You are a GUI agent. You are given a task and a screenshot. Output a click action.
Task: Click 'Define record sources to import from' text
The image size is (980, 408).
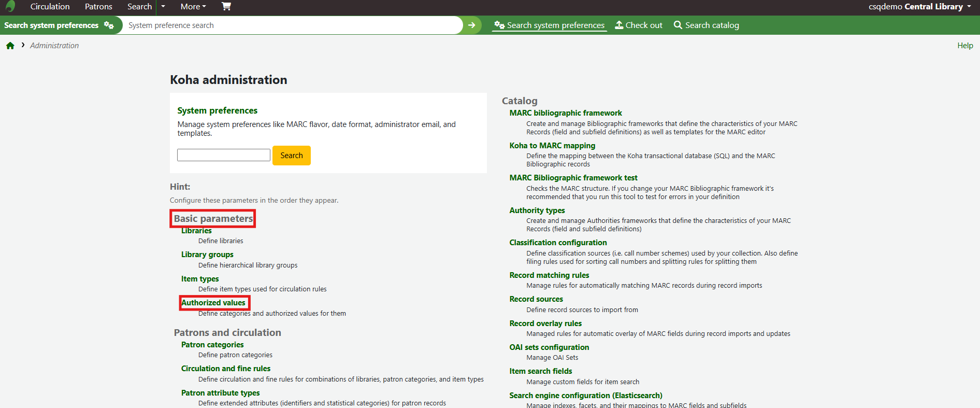point(582,310)
